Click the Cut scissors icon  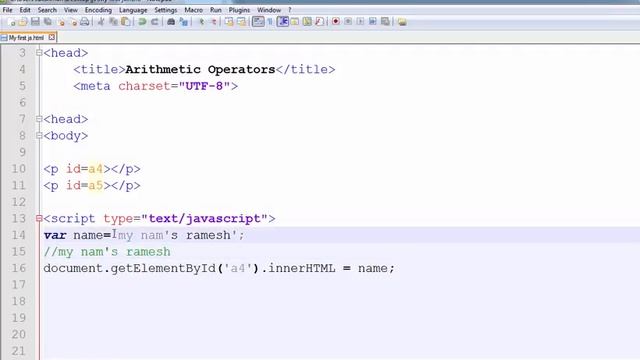point(101,22)
